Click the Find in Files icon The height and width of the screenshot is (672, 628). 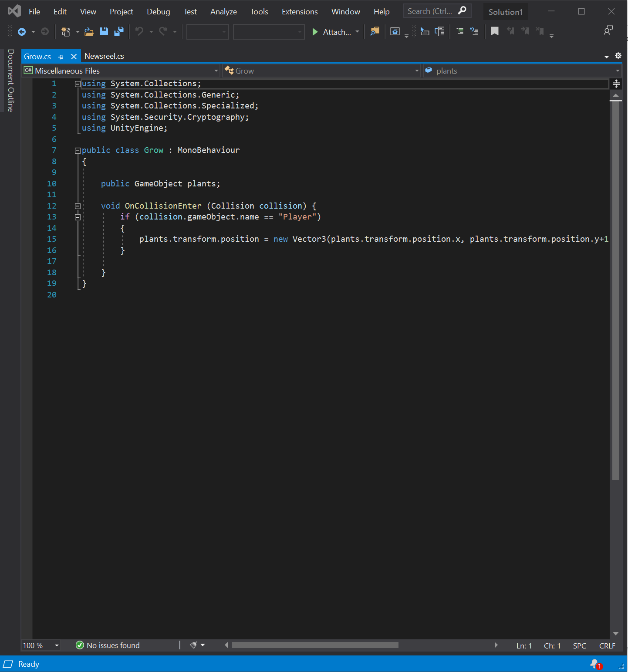click(375, 31)
